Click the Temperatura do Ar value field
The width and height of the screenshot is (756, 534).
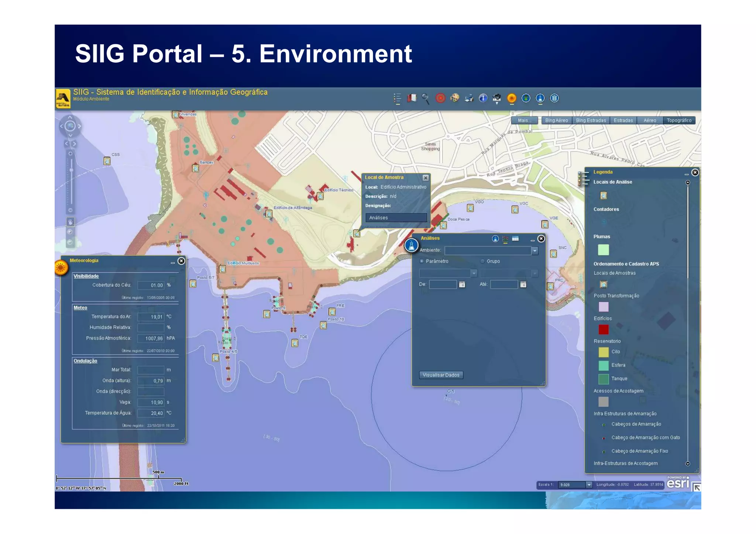point(151,317)
